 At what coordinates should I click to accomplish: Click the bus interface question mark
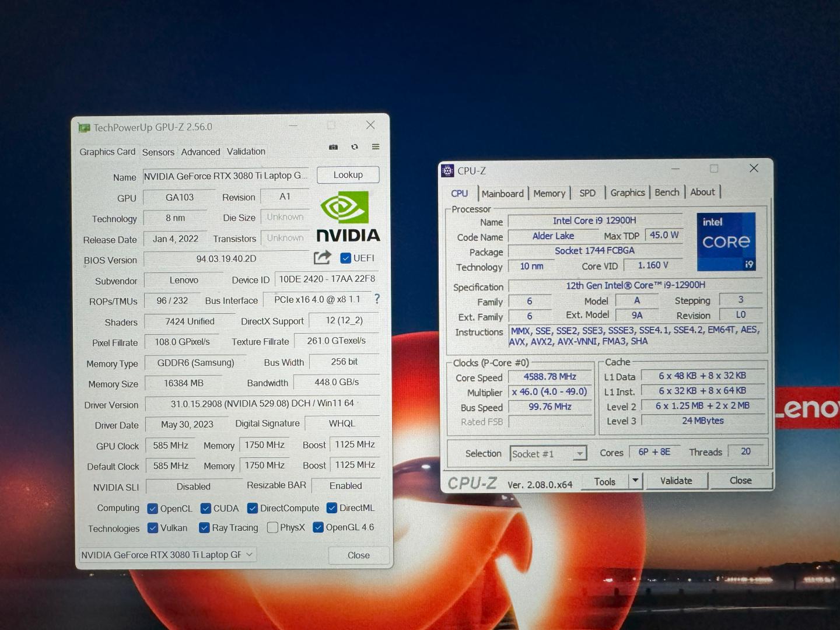click(377, 299)
